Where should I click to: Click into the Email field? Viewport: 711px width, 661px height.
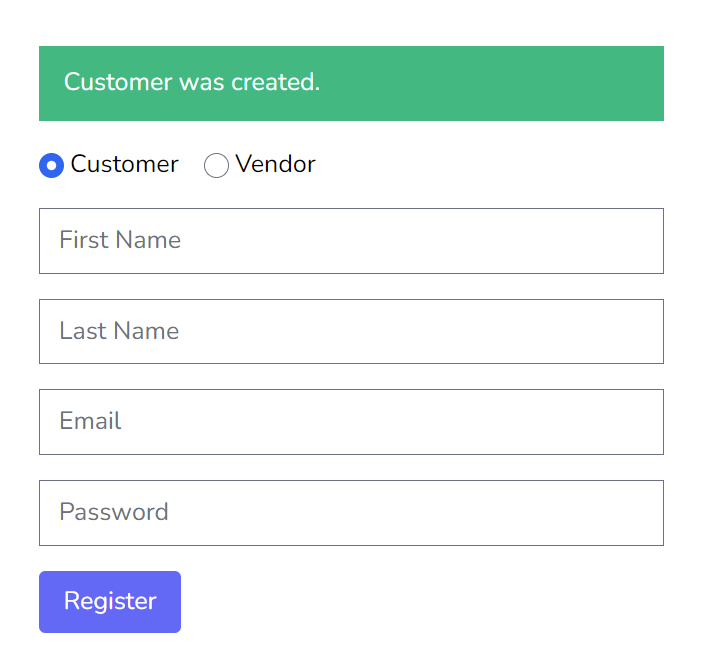[x=351, y=422]
